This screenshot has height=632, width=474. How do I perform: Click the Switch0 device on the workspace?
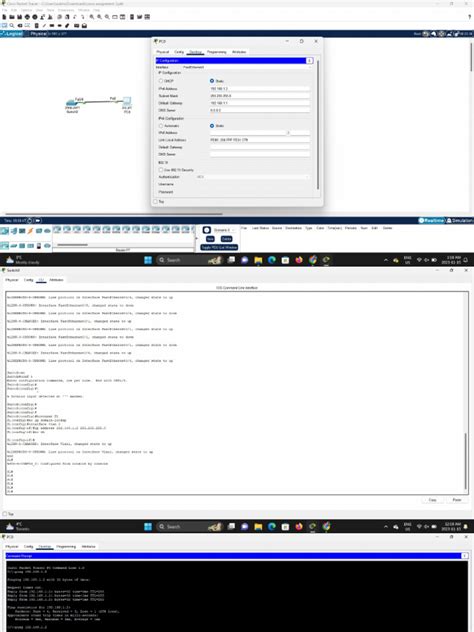click(x=72, y=104)
